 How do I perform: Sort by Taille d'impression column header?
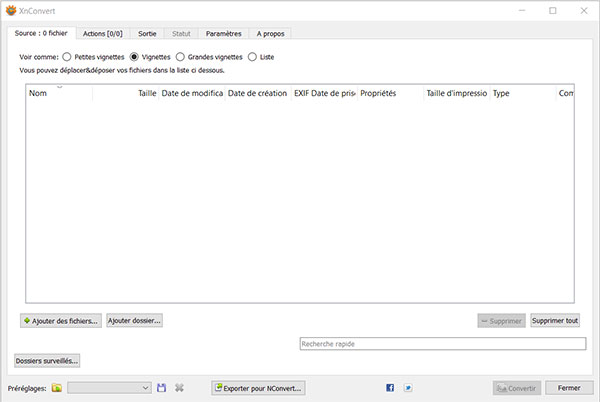457,93
